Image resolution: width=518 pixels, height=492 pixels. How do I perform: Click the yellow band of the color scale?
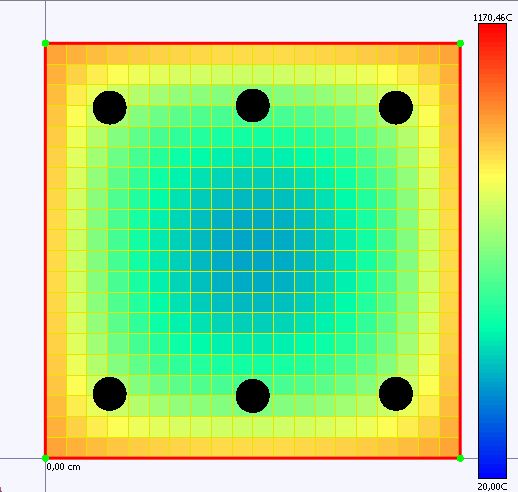[493, 173]
